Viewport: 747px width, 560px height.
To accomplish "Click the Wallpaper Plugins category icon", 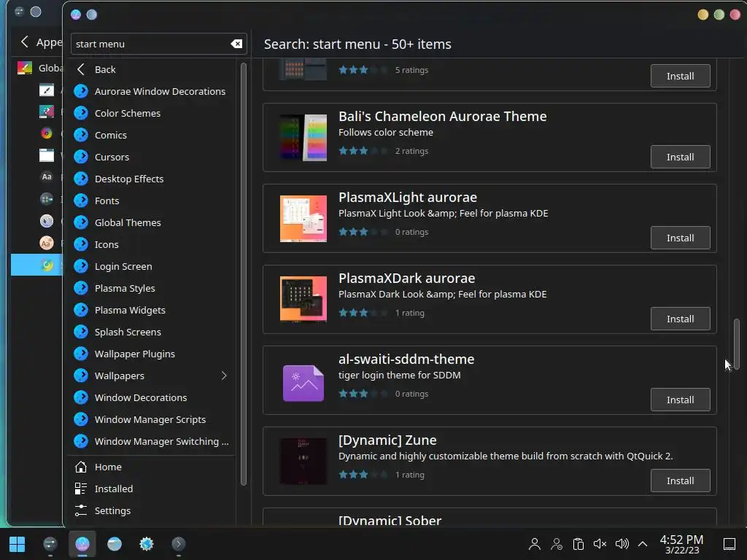I will click(x=81, y=354).
